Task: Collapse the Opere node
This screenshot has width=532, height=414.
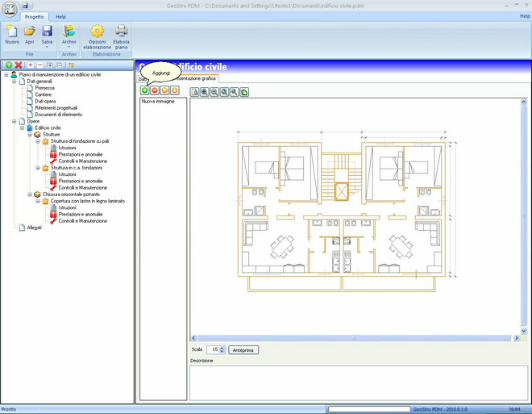Action: 15,121
